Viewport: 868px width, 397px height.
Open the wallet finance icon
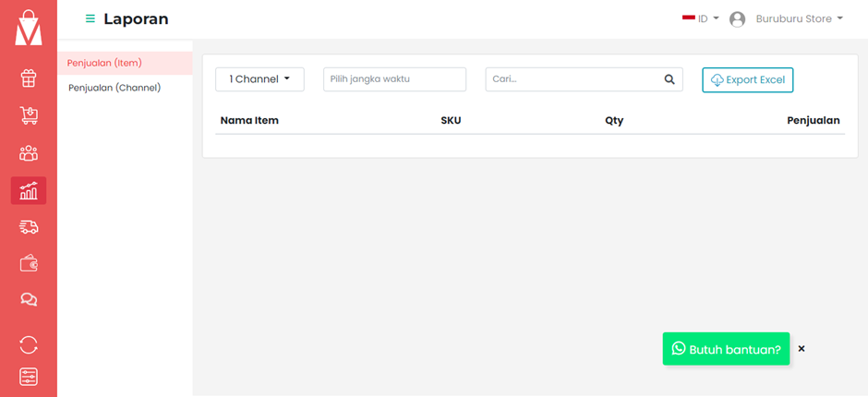[29, 263]
